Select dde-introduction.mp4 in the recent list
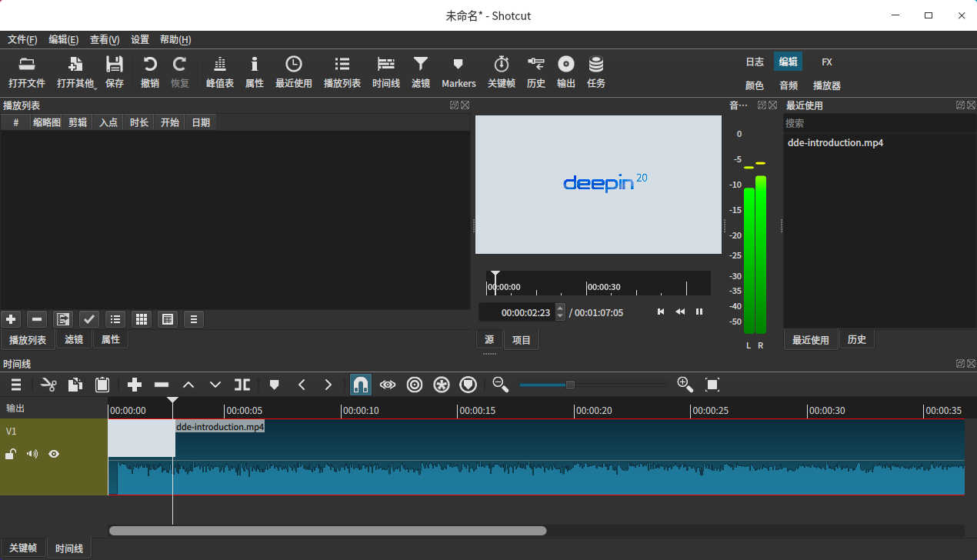Viewport: 977px width, 560px height. pos(835,143)
